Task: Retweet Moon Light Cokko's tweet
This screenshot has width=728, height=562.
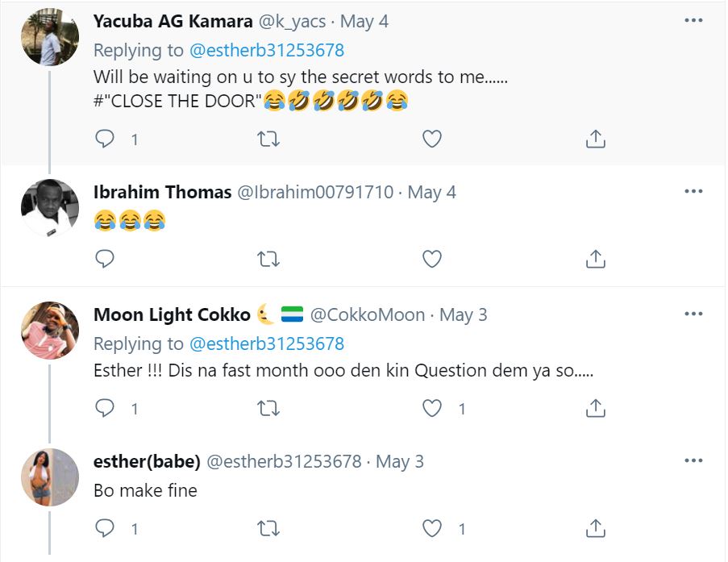Action: pos(268,408)
